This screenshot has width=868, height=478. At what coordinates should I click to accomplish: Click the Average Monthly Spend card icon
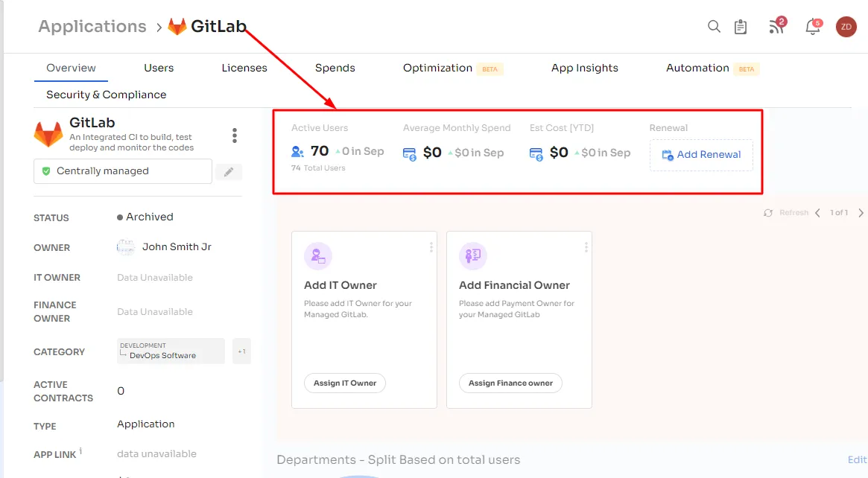(409, 154)
